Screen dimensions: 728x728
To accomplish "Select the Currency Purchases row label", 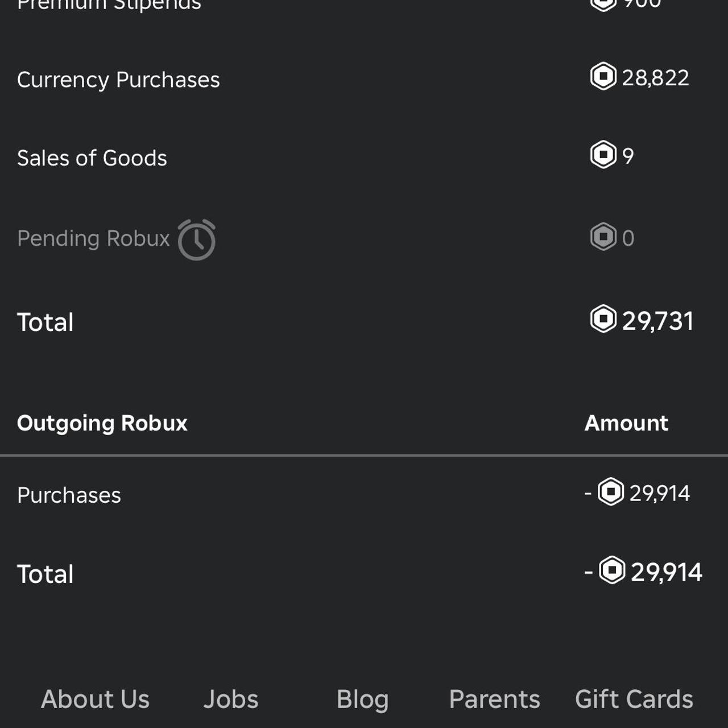I will (118, 79).
